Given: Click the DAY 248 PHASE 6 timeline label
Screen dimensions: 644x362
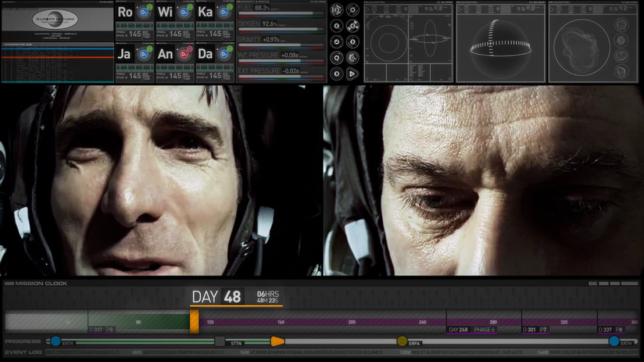Looking at the screenshot, I should click(471, 330).
